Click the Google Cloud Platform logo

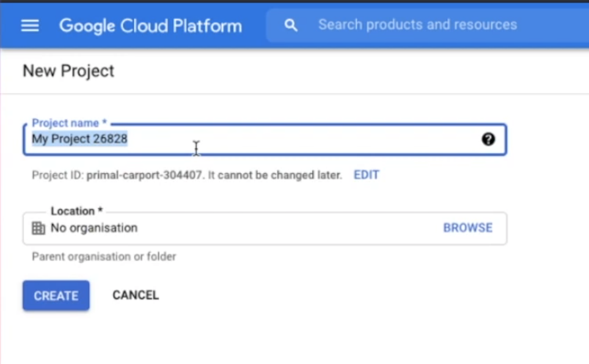[150, 26]
